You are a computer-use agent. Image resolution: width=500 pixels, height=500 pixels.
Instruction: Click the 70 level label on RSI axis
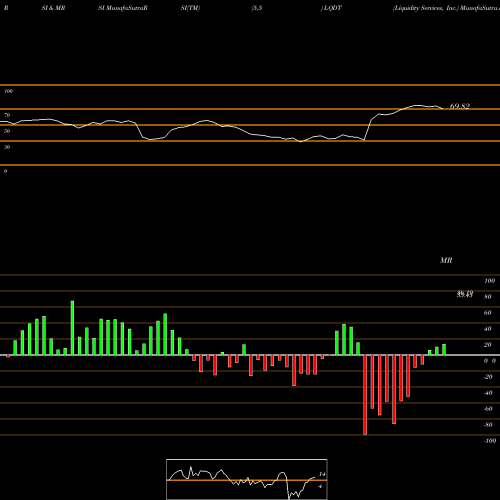(x=7, y=115)
